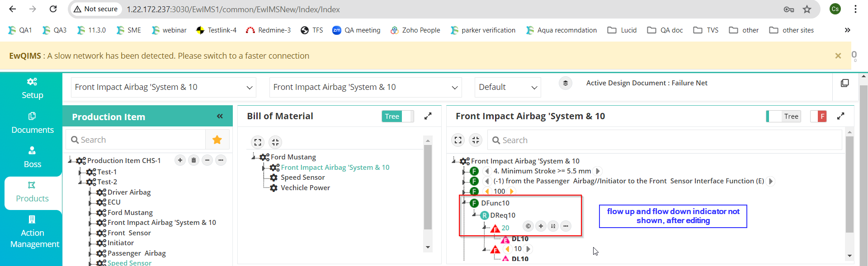This screenshot has height=266, width=868.
Task: Expand all nodes in Front Impact Airbag panel
Action: [x=458, y=140]
